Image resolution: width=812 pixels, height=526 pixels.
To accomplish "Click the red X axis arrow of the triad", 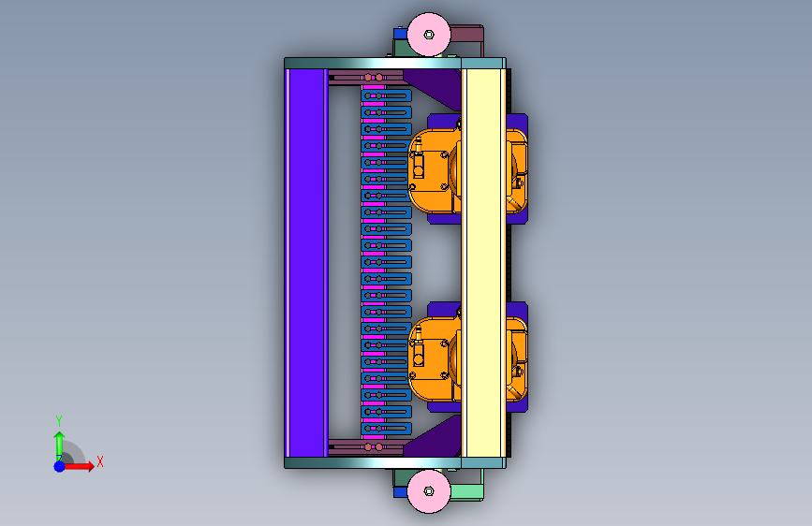I will pyautogui.click(x=80, y=466).
